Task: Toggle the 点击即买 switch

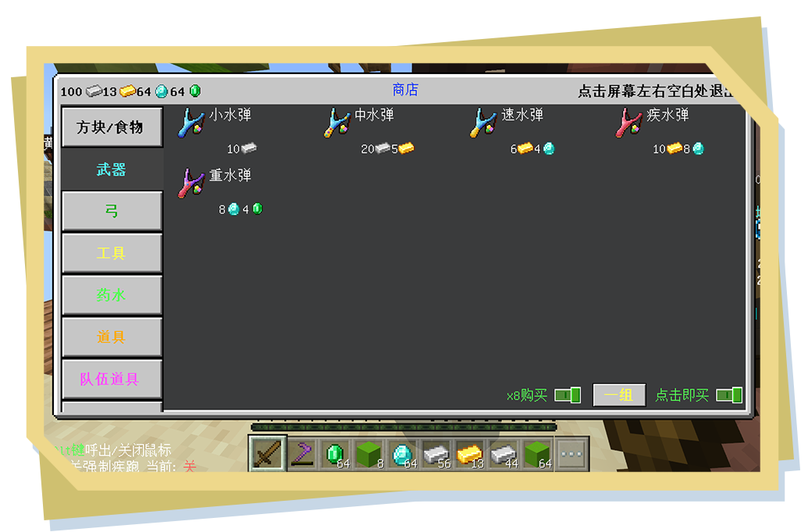Action: coord(729,395)
